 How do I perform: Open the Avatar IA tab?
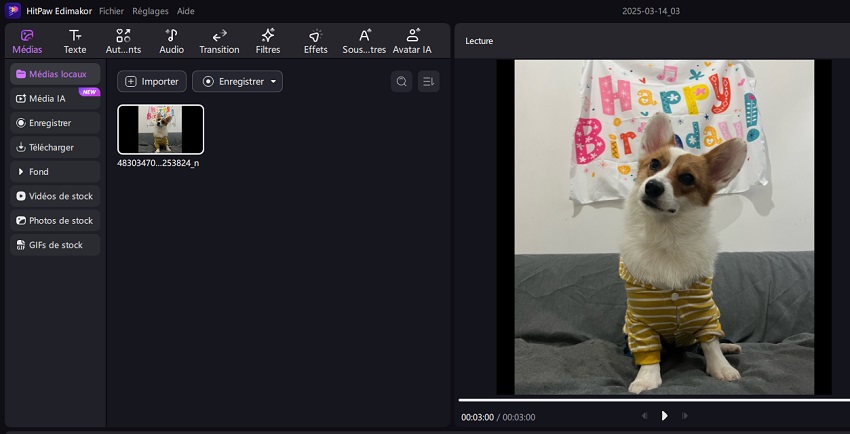412,42
